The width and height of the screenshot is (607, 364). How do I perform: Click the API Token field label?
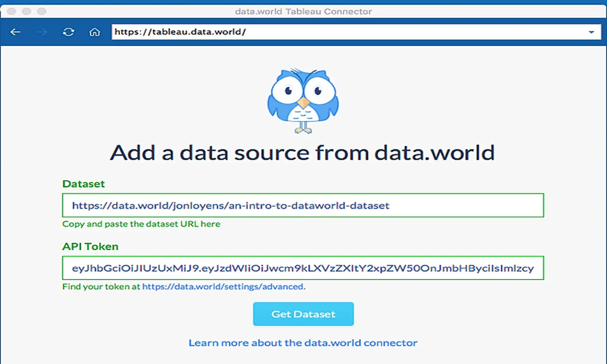90,247
